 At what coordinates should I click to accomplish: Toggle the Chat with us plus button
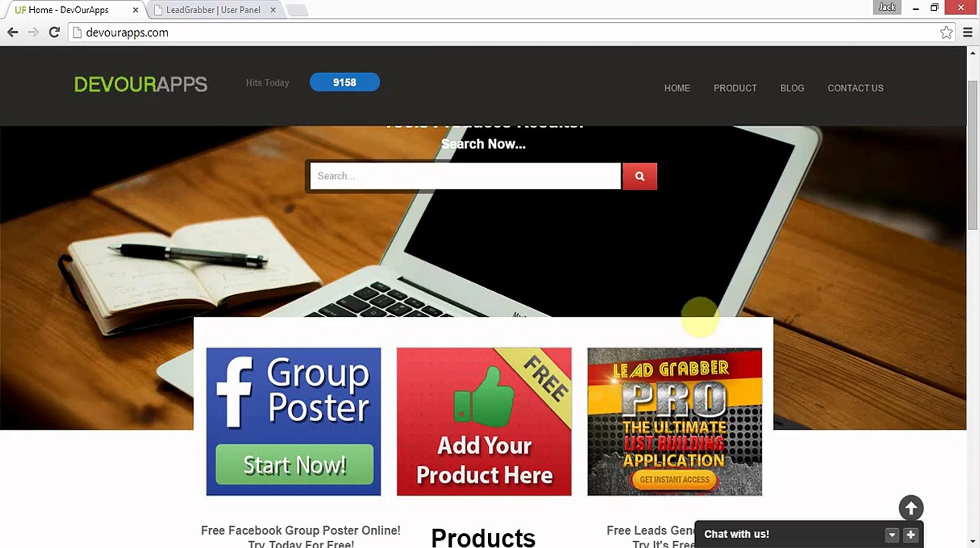point(910,534)
